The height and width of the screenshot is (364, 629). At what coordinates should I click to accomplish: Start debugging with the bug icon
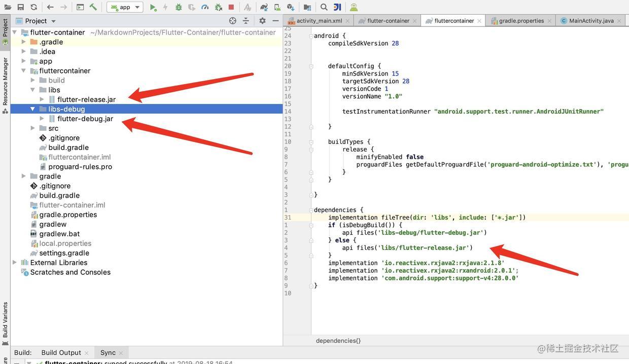click(x=179, y=7)
